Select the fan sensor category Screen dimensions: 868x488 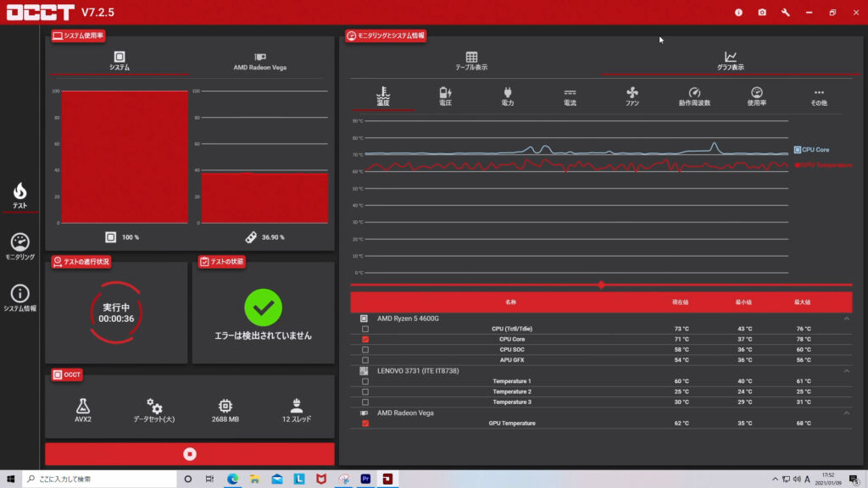coord(632,97)
